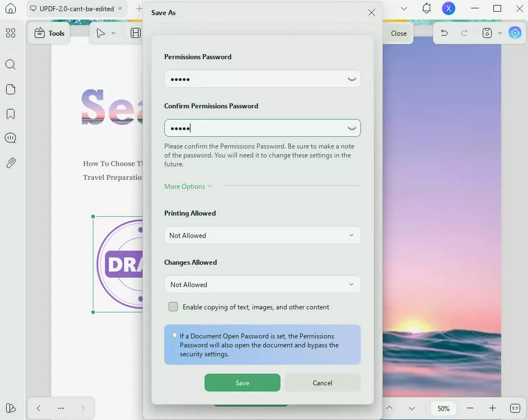Click the notification bell icon

click(x=426, y=8)
